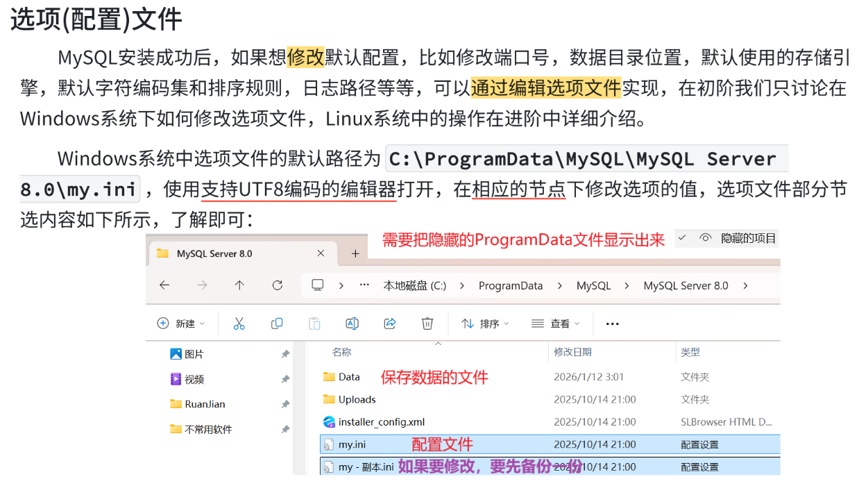868x488 pixels.
Task: Sort by the 类型 column header
Action: (x=690, y=353)
